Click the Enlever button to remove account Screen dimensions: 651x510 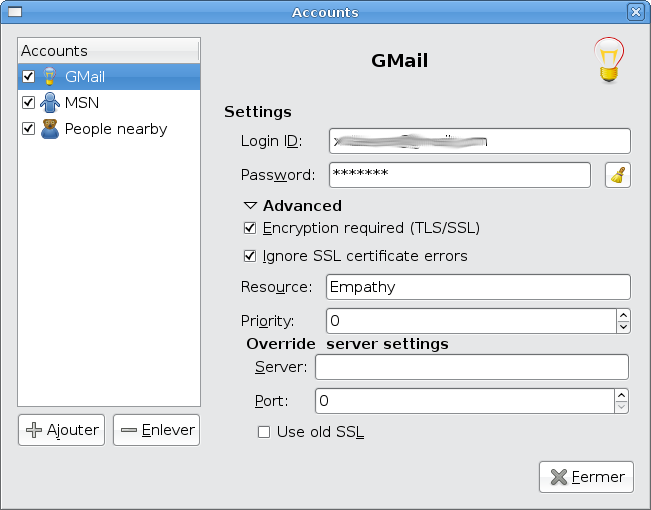157,430
